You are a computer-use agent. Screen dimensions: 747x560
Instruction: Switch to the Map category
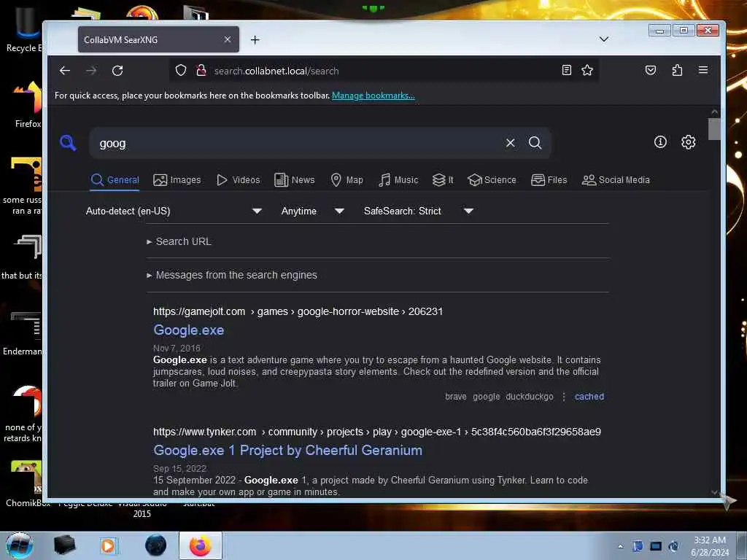point(347,180)
